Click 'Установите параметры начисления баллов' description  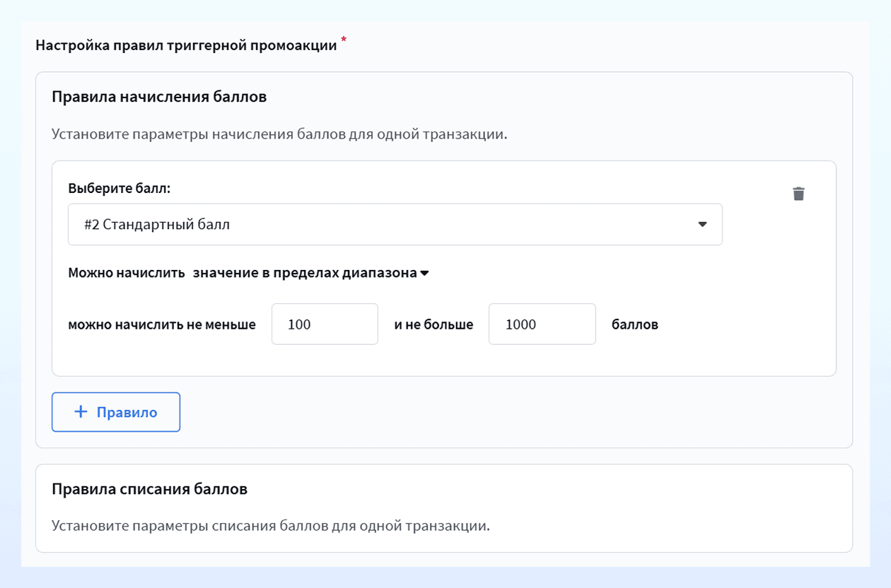tap(279, 134)
